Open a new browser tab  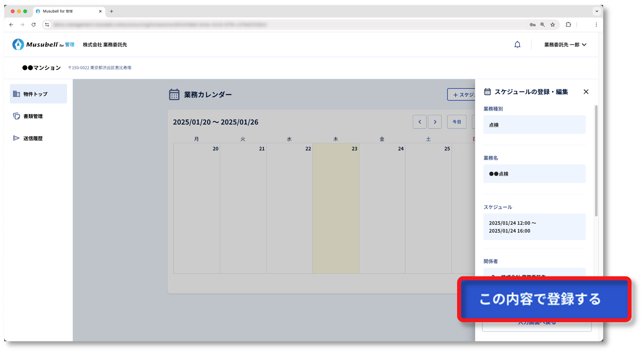point(111,11)
